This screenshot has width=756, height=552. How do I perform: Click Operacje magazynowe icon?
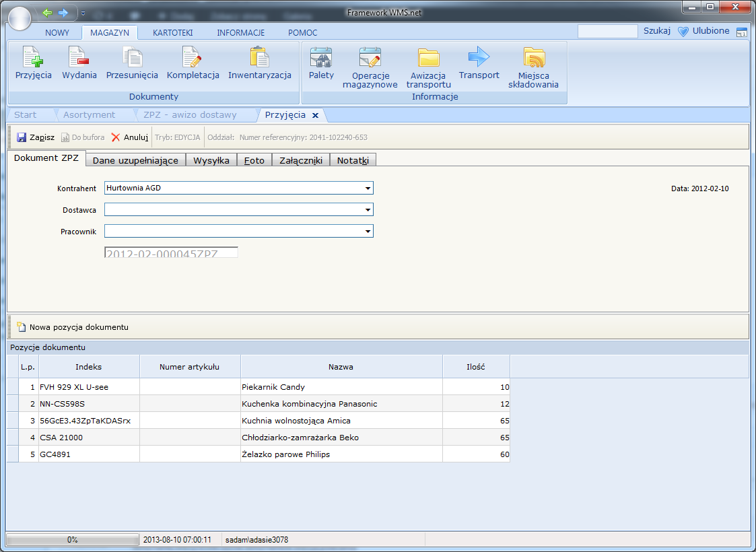pyautogui.click(x=370, y=59)
